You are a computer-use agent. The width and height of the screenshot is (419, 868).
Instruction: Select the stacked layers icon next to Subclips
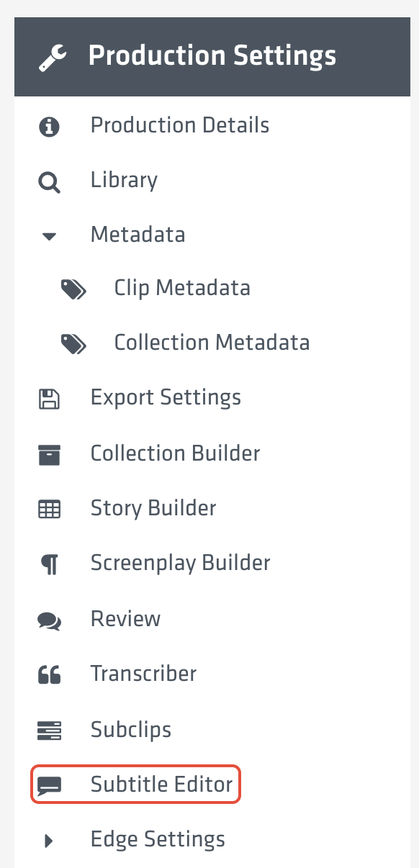click(49, 731)
